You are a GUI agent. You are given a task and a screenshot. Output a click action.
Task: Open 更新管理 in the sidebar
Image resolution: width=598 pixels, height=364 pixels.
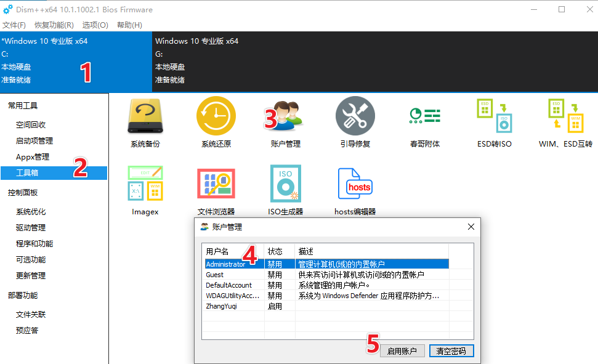click(x=31, y=276)
